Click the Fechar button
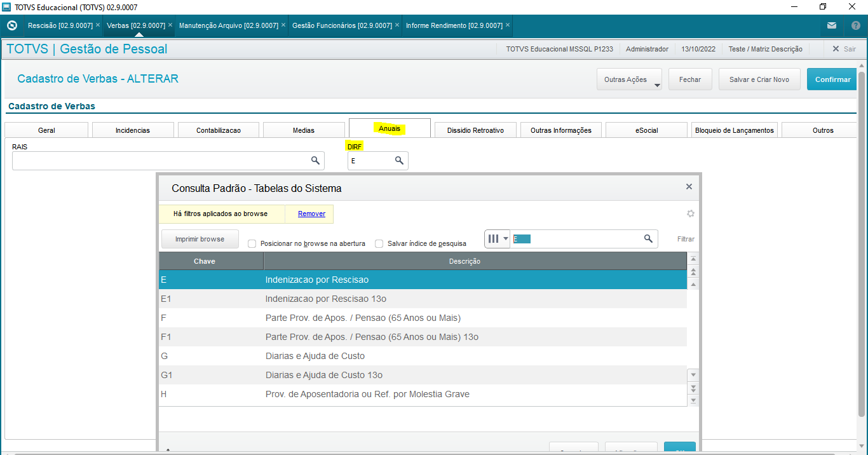Screen dimensions: 868x455 (690, 79)
